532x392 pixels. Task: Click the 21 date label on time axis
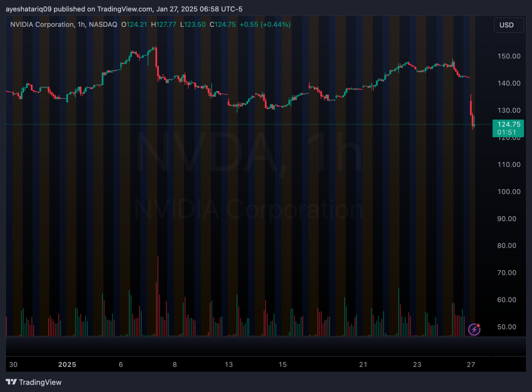click(363, 364)
